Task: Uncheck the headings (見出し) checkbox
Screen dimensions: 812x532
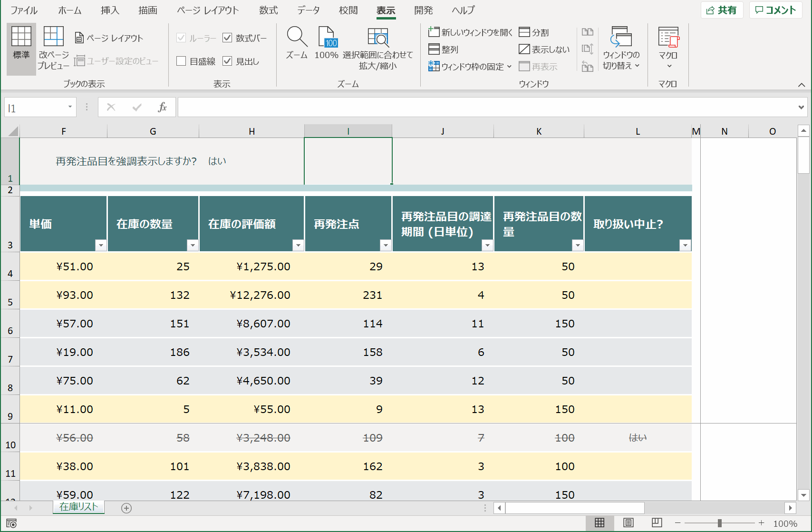Action: pos(227,61)
